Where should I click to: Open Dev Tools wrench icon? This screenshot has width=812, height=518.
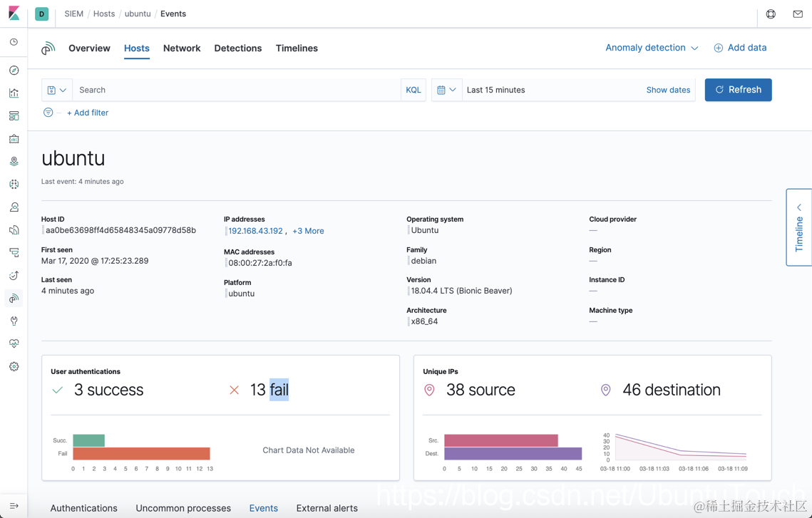14,321
